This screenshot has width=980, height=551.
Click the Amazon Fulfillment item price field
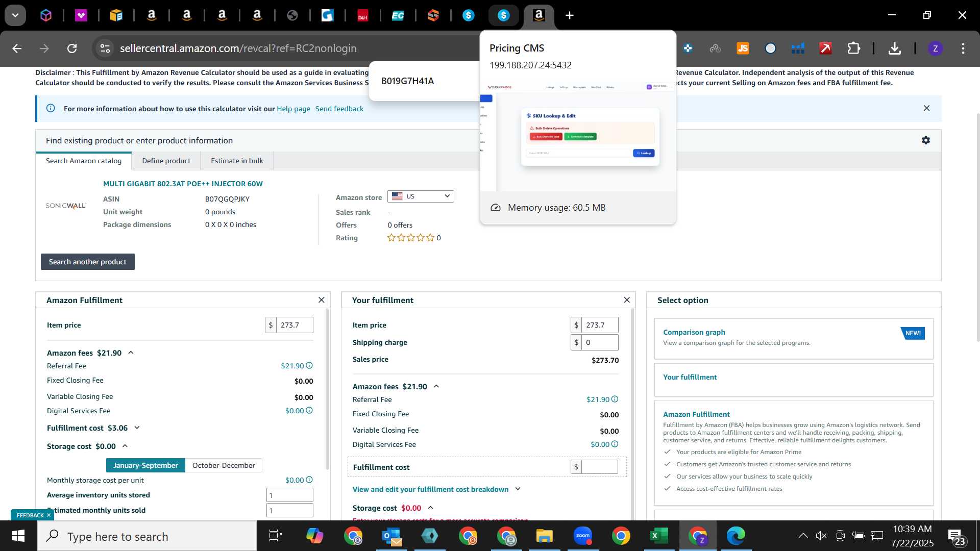coord(295,325)
